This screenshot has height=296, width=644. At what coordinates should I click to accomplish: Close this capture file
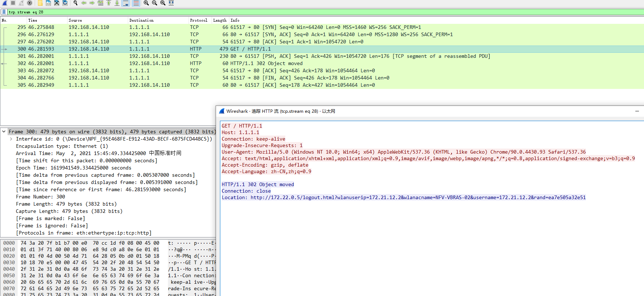(x=57, y=3)
